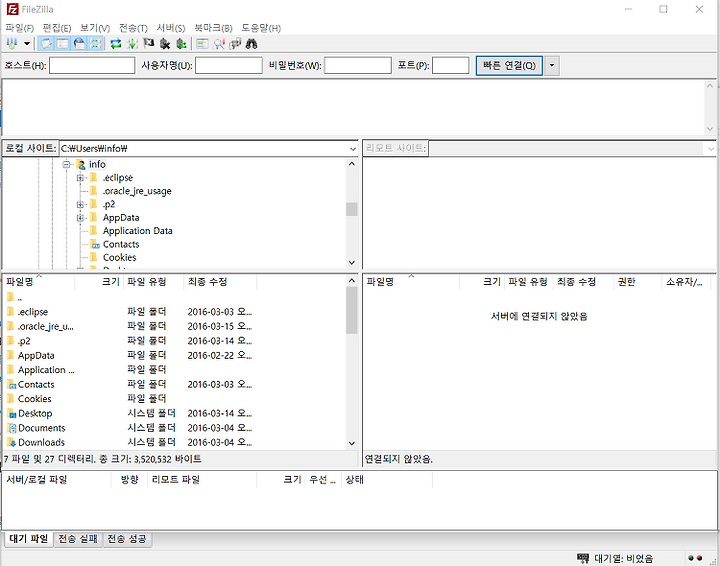Select .oracle_jre_usage in the local tree

click(x=137, y=191)
